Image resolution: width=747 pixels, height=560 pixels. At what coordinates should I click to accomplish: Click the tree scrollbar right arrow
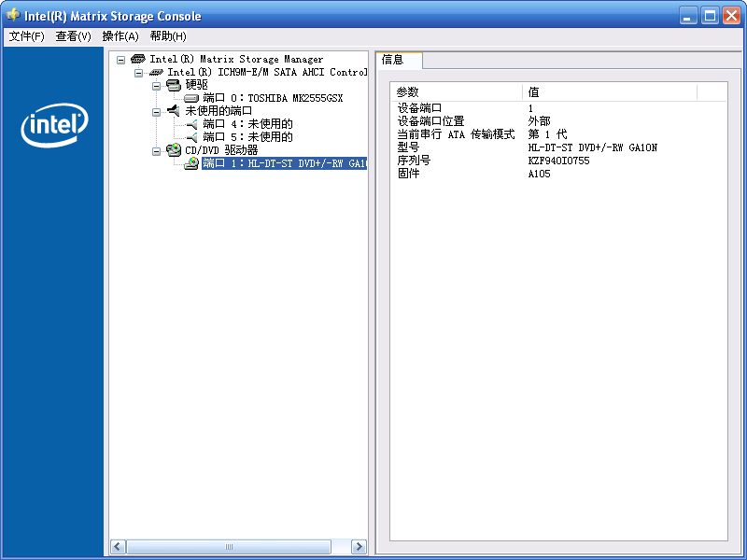coord(359,547)
